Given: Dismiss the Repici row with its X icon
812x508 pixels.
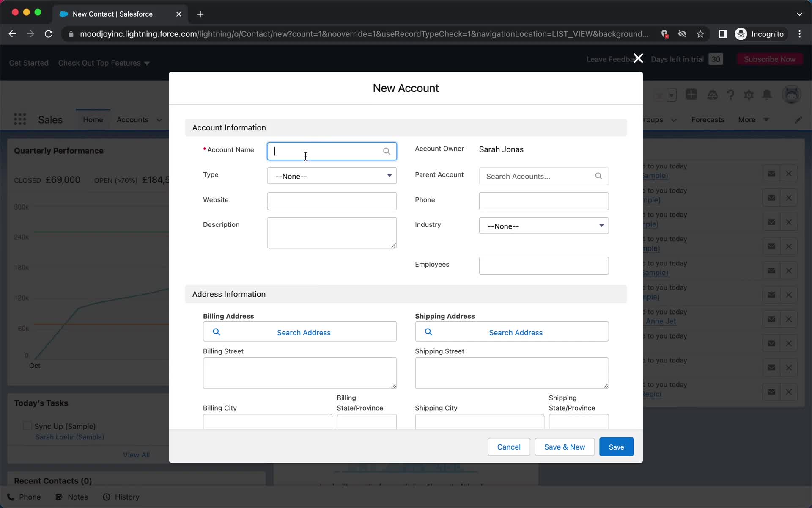Looking at the screenshot, I should pyautogui.click(x=789, y=392).
